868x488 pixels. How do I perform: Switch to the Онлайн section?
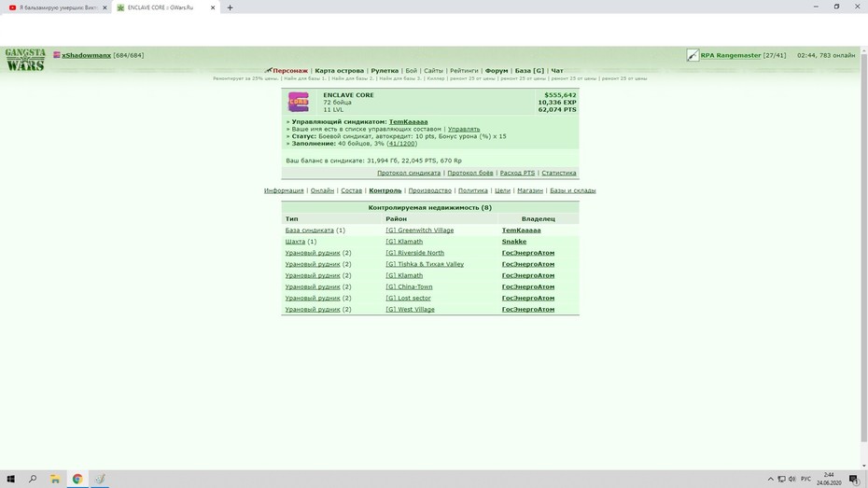(322, 190)
